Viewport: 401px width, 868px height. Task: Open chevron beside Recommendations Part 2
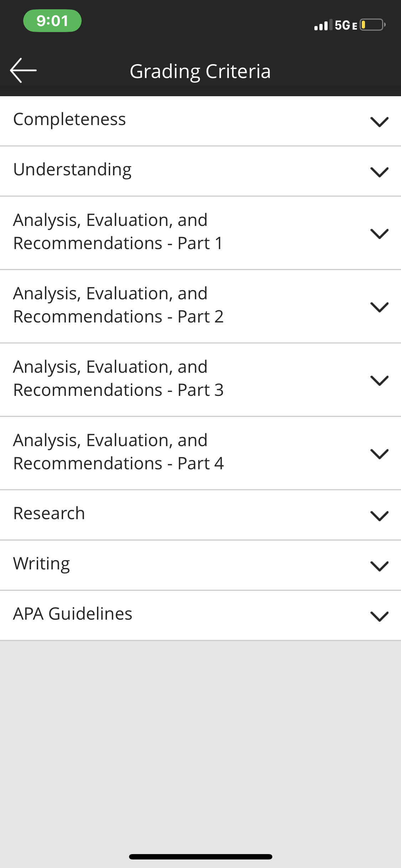point(379,307)
